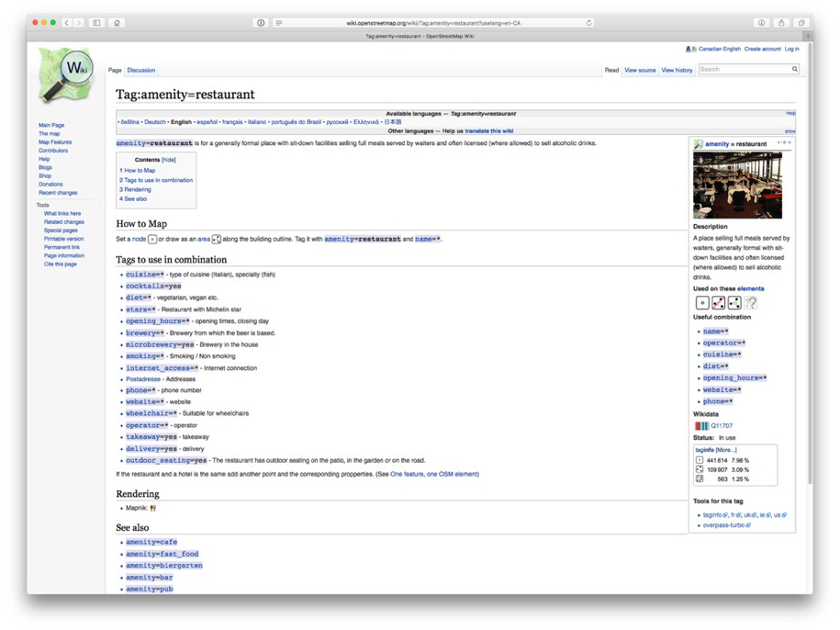Open Recent changes in sidebar
840x630 pixels.
(x=58, y=193)
